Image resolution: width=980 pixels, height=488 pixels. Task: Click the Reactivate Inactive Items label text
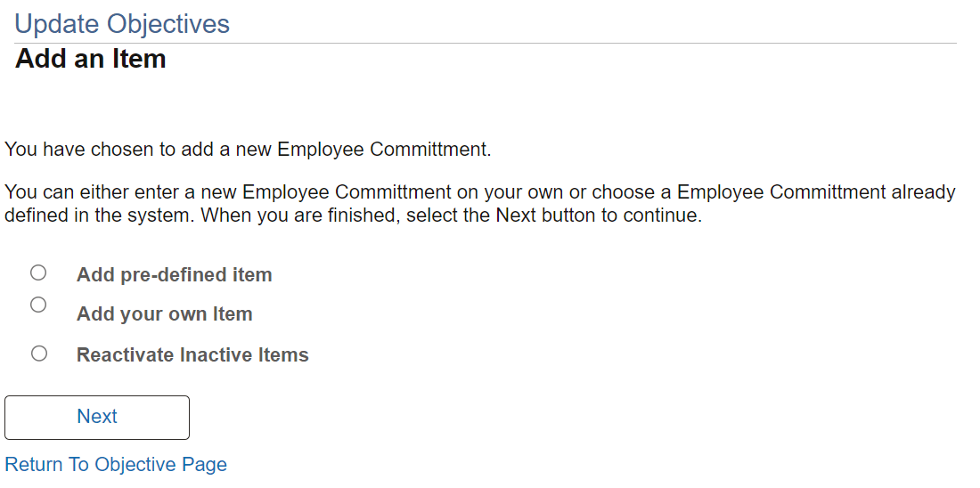[192, 354]
